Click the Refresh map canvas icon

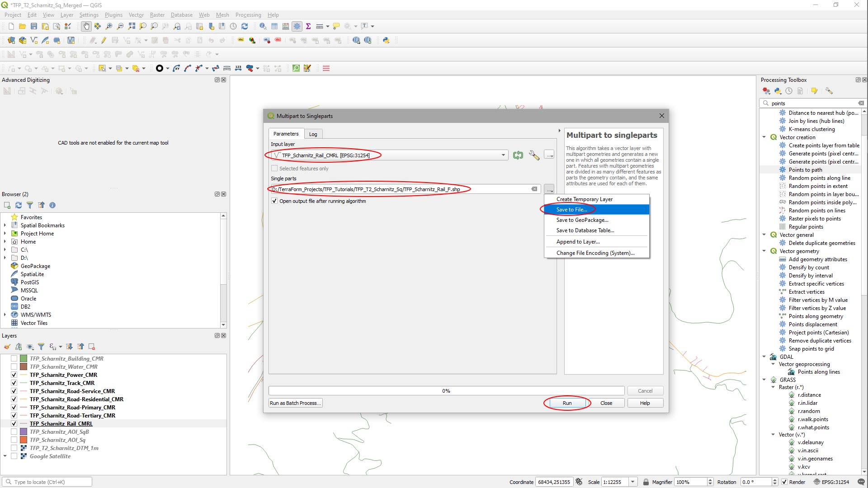coord(245,26)
